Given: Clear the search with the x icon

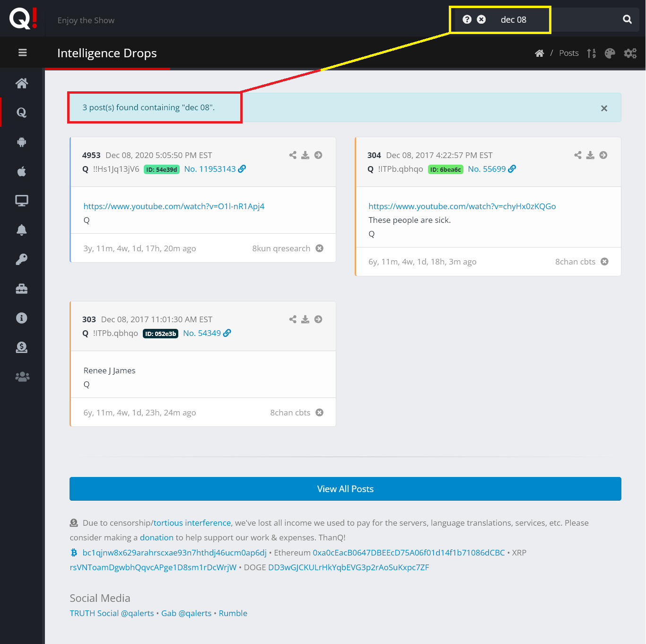Looking at the screenshot, I should [x=481, y=19].
